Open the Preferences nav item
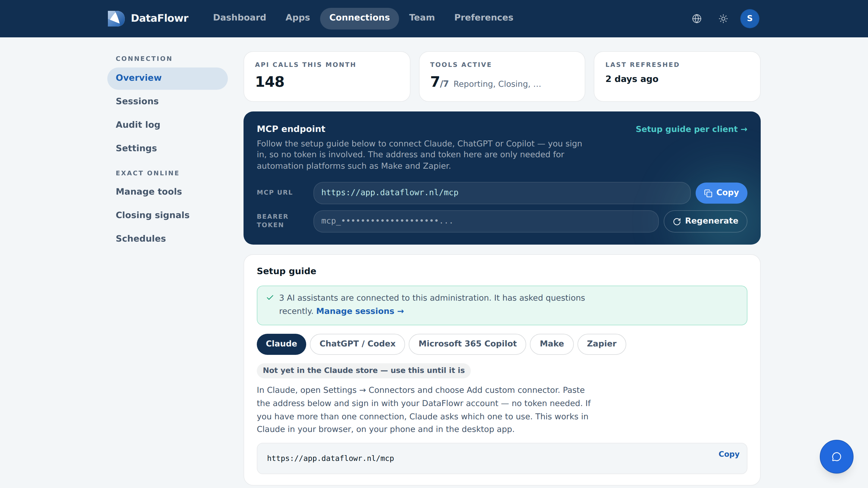This screenshot has height=488, width=868. pyautogui.click(x=483, y=18)
